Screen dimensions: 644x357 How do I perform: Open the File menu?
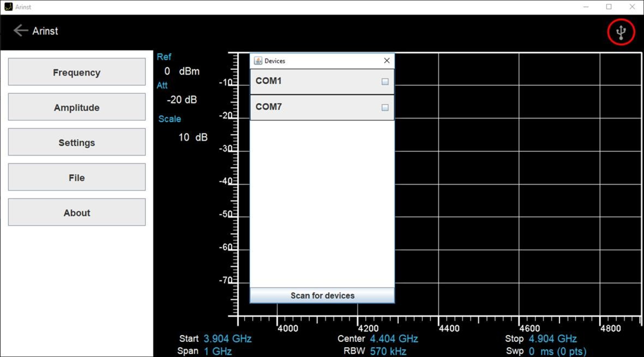coord(77,178)
